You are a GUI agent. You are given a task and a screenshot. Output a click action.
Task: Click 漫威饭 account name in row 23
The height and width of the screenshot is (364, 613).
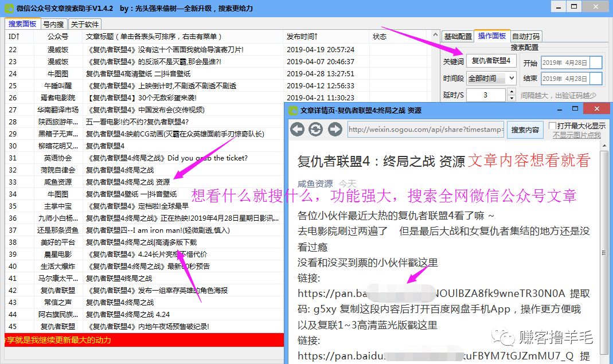58,62
